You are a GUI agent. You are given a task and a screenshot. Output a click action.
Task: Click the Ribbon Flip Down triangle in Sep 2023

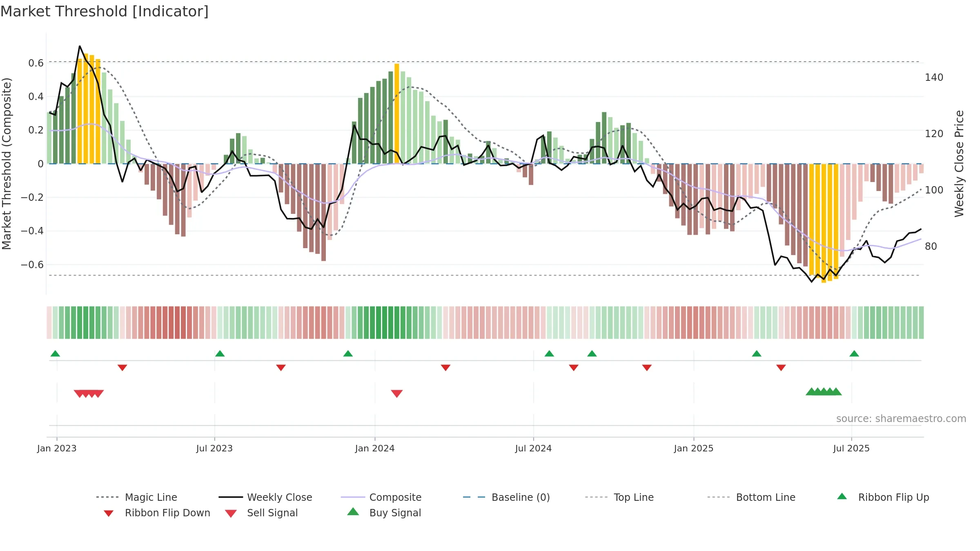pos(281,368)
